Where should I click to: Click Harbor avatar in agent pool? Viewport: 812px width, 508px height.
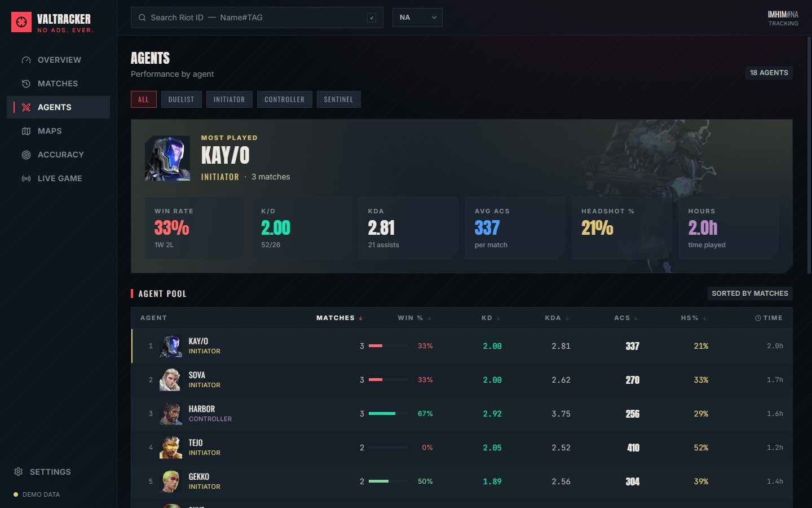(x=171, y=414)
